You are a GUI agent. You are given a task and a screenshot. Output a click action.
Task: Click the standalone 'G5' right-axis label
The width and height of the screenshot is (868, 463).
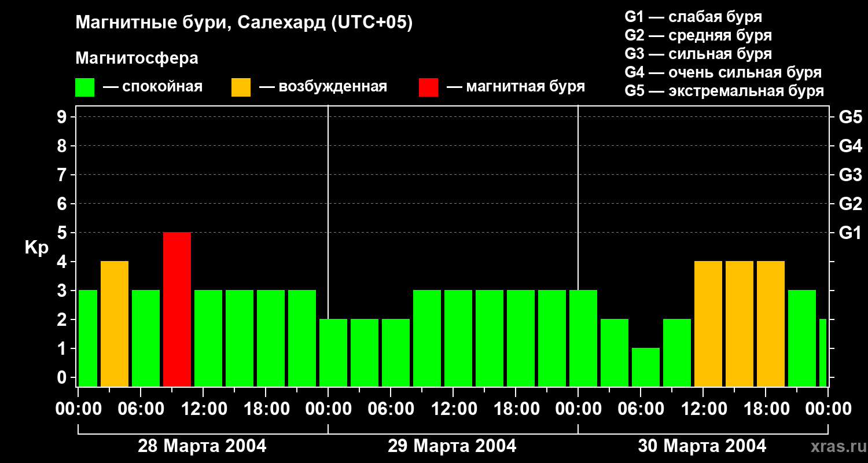click(x=850, y=117)
